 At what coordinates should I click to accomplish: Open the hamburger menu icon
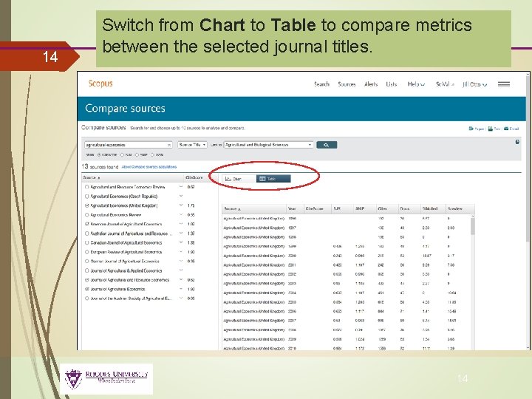tap(503, 84)
